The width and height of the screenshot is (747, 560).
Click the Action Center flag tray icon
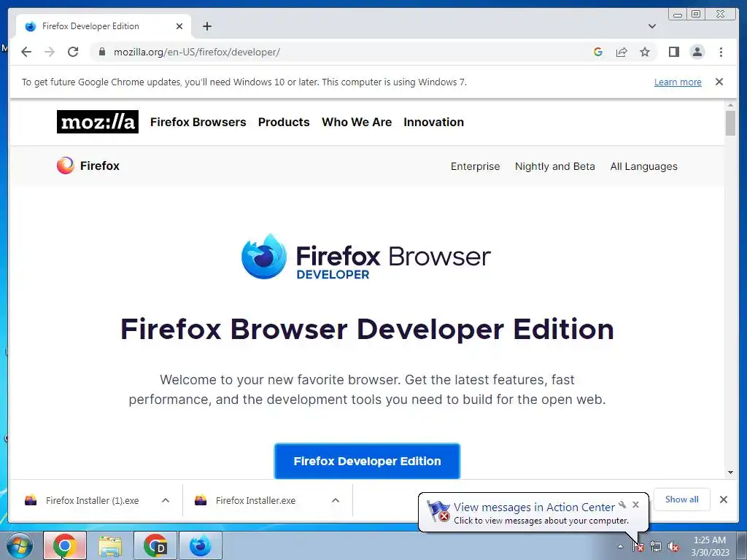[x=638, y=547]
